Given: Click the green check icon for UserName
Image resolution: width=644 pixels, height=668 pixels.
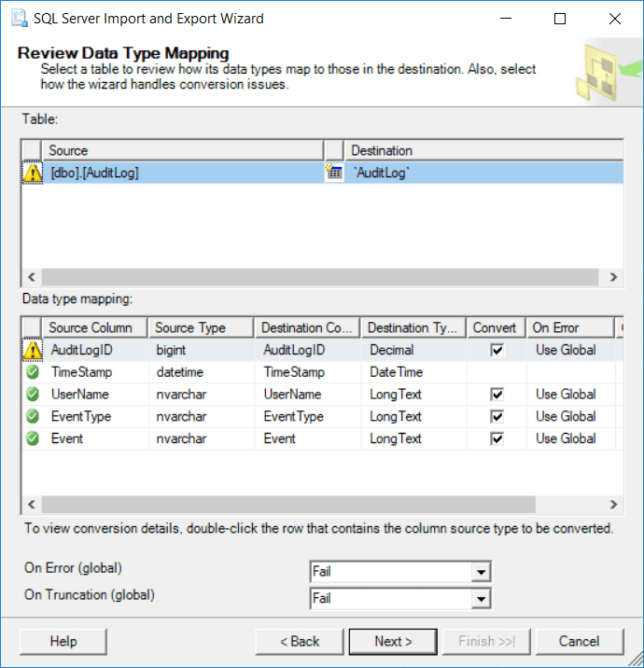Looking at the screenshot, I should pyautogui.click(x=33, y=394).
